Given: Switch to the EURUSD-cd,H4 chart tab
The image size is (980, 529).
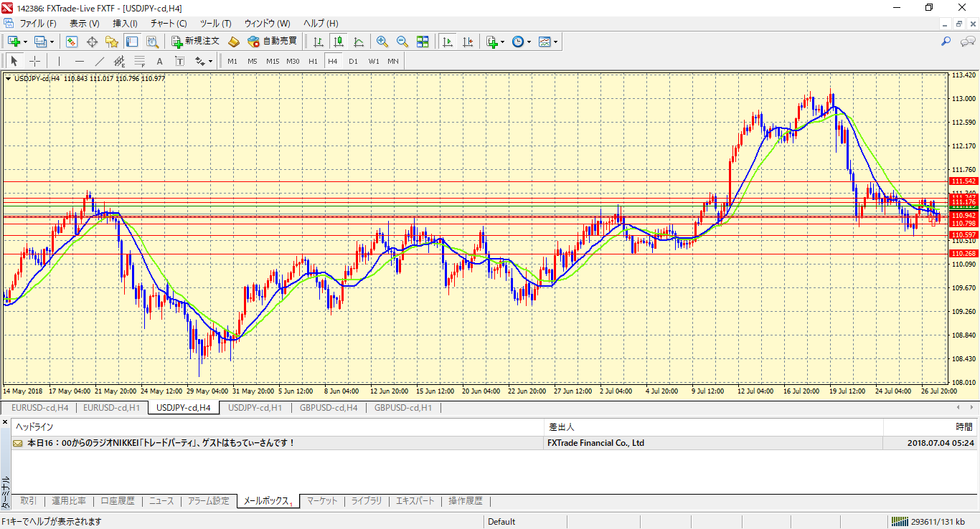Looking at the screenshot, I should tap(39, 408).
